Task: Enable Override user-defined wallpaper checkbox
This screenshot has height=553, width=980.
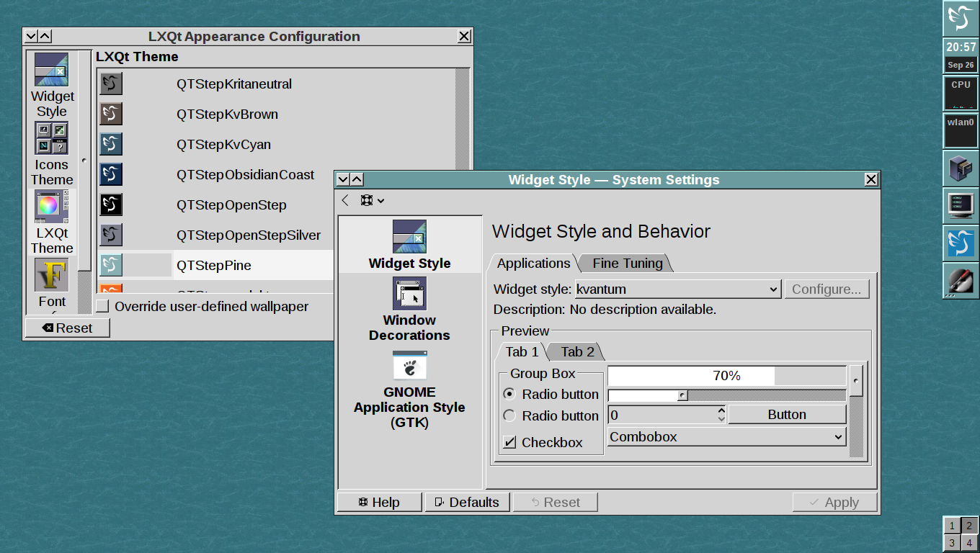Action: point(103,306)
